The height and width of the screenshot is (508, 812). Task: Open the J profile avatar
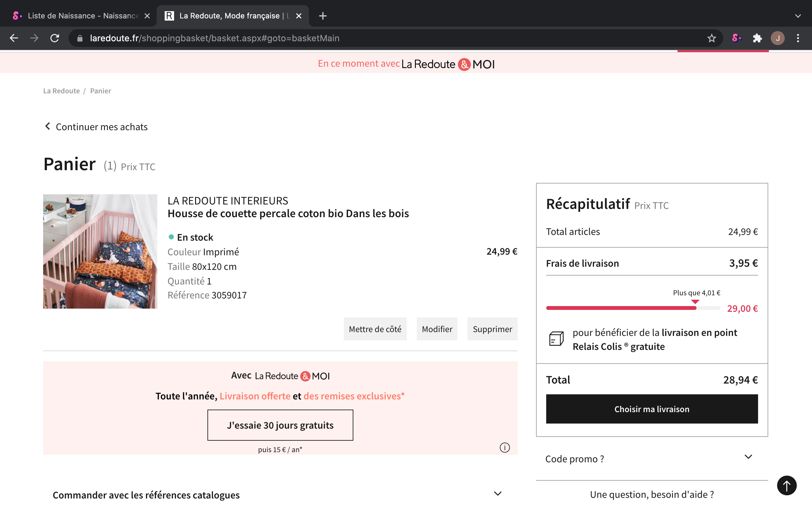(777, 38)
